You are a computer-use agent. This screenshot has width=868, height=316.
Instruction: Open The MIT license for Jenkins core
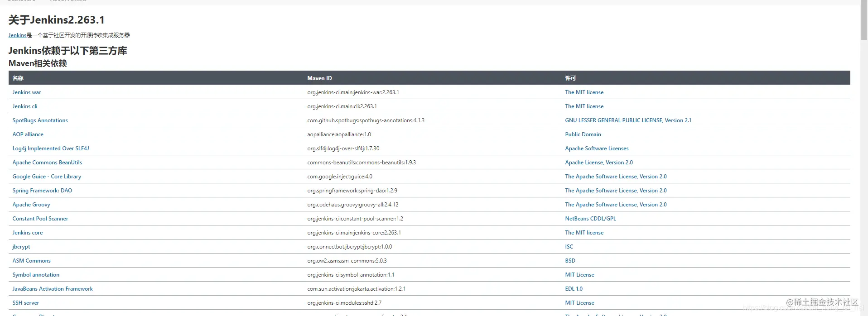click(584, 233)
